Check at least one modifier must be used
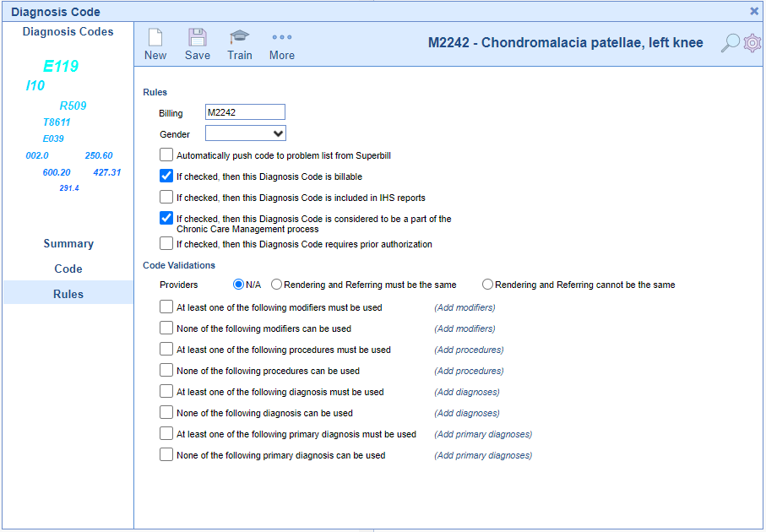 (x=166, y=307)
